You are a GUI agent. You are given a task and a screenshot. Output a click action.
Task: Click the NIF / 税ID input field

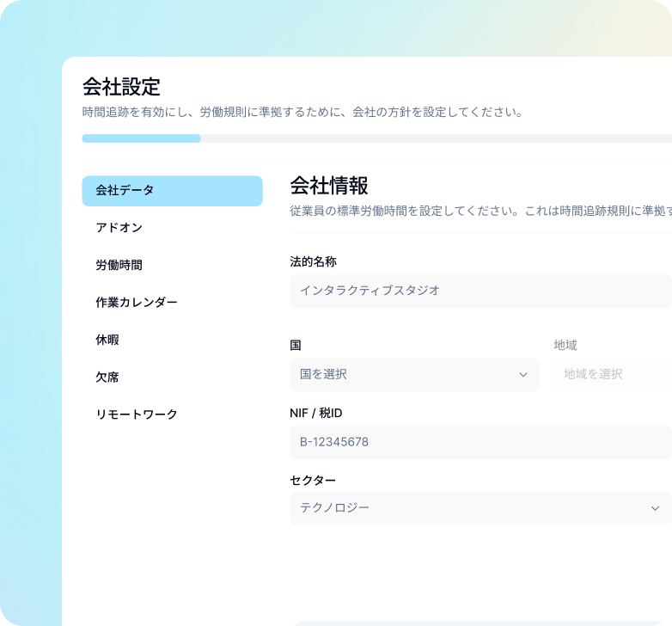click(x=480, y=443)
